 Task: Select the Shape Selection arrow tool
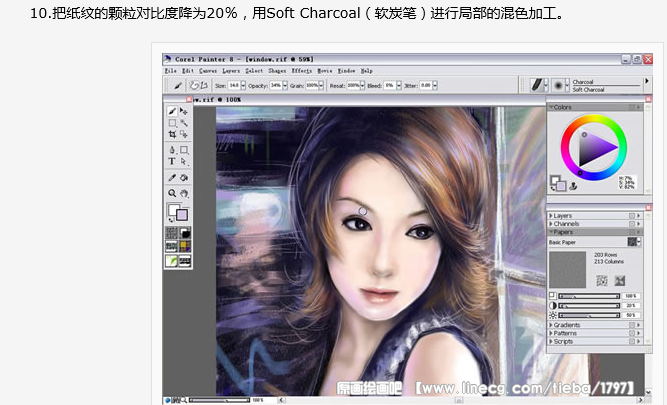pos(184,162)
